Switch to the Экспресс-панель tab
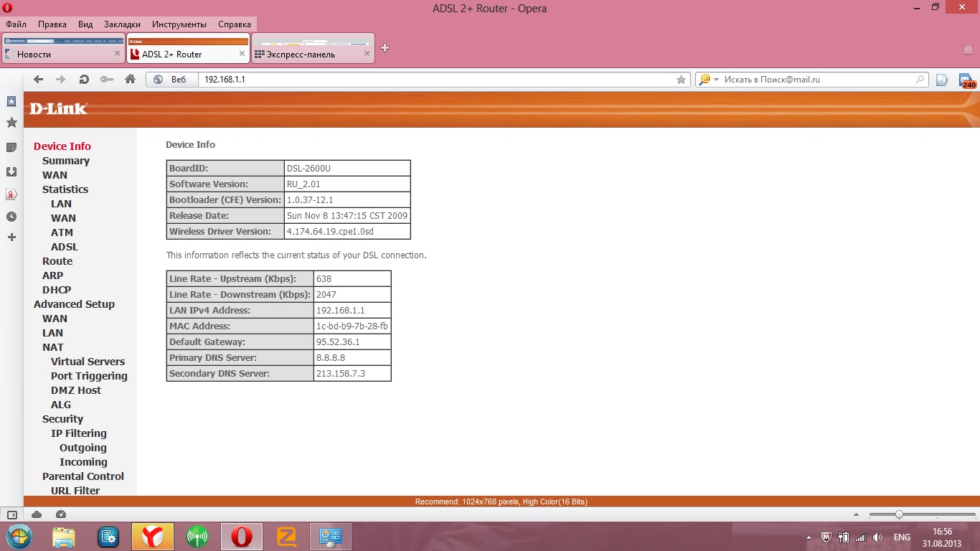The height and width of the screenshot is (551, 980). pos(313,48)
